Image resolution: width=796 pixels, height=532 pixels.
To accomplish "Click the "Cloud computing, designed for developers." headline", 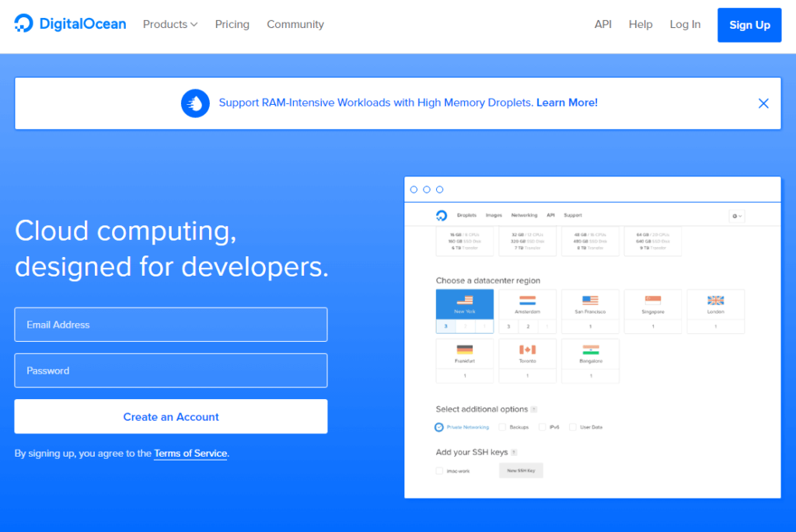I will click(172, 249).
